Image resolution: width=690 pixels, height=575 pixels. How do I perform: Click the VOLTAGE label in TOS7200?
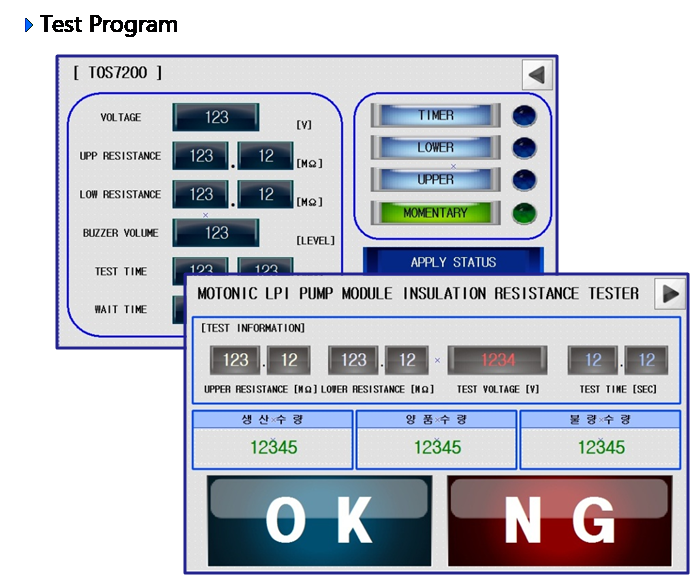point(121,117)
